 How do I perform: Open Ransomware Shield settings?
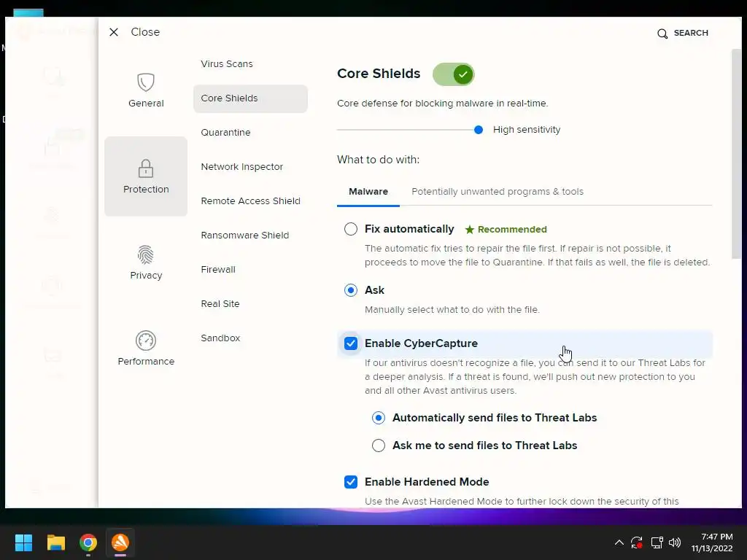tap(245, 236)
